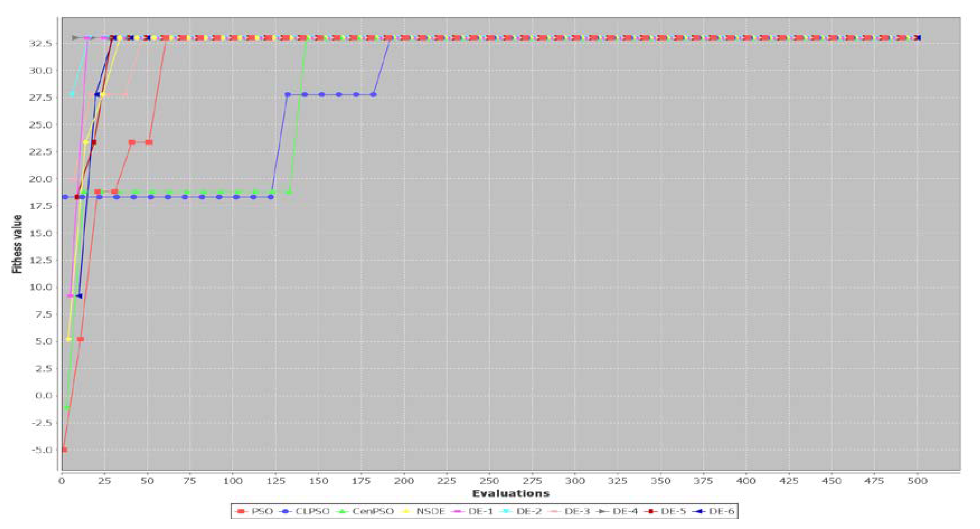Click the 250 tick label on the x-axis
The image size is (980, 529).
[489, 481]
